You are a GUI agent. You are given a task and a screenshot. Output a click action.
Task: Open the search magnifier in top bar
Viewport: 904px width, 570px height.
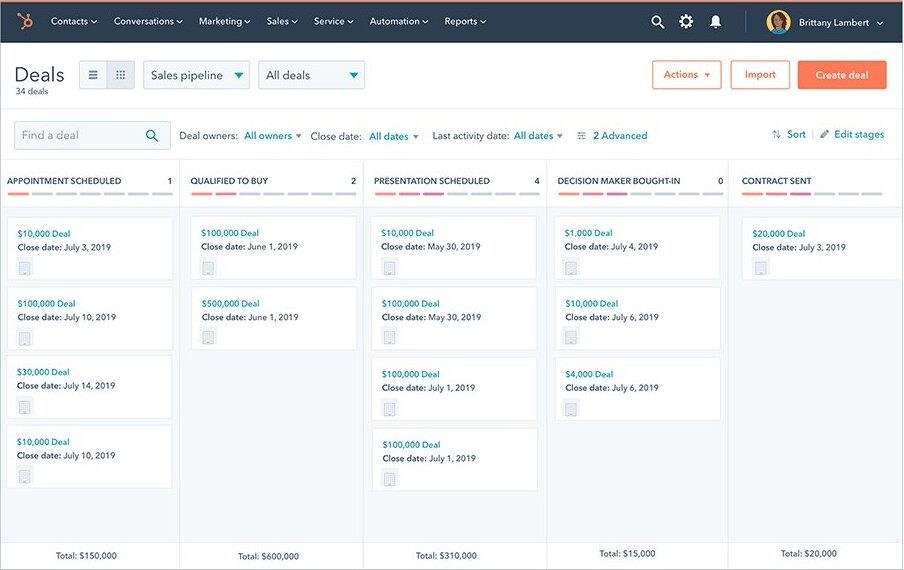657,22
